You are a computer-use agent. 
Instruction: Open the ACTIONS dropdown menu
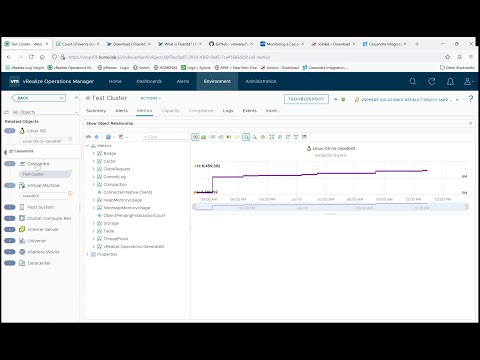[x=150, y=98]
